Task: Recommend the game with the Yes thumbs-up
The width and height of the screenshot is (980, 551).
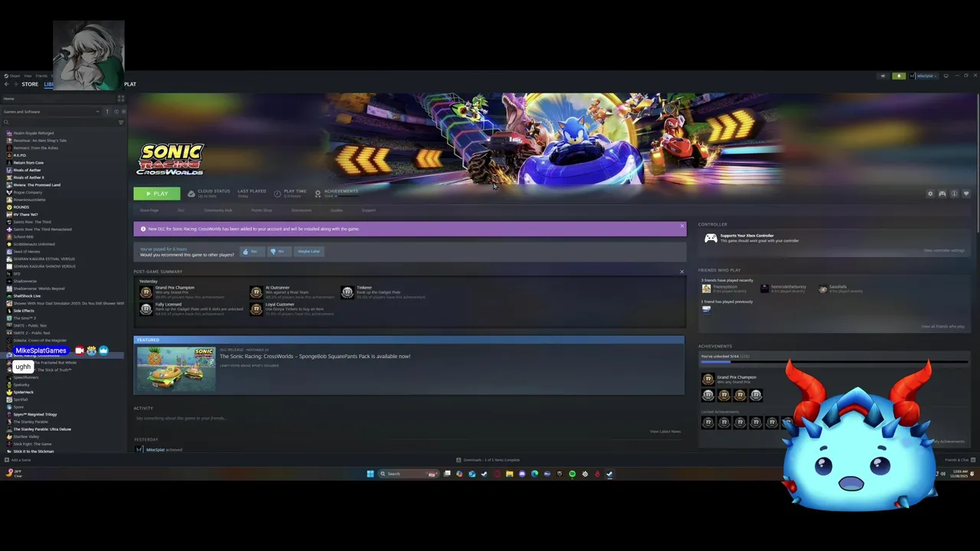Action: (251, 251)
